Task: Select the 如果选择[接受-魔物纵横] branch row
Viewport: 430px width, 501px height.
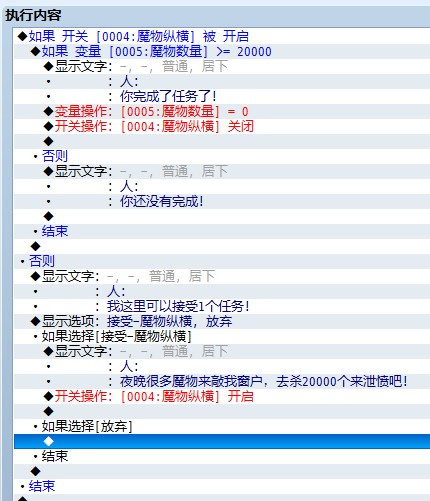Action: (x=222, y=336)
